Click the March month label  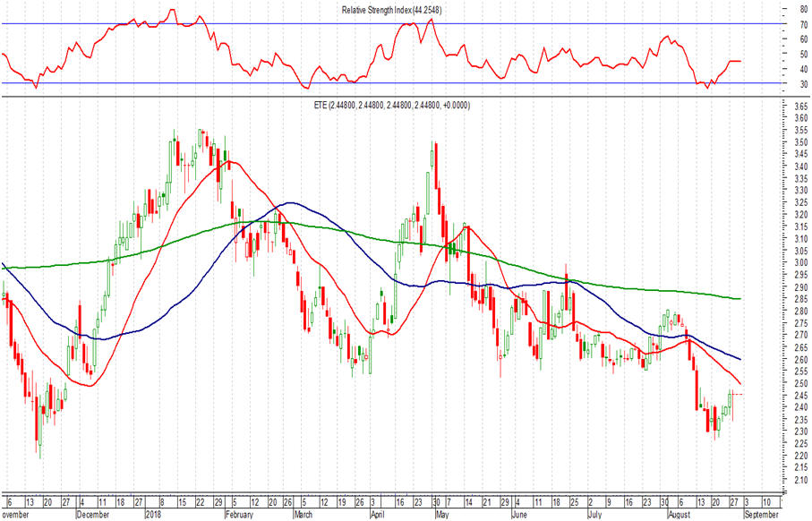[303, 515]
